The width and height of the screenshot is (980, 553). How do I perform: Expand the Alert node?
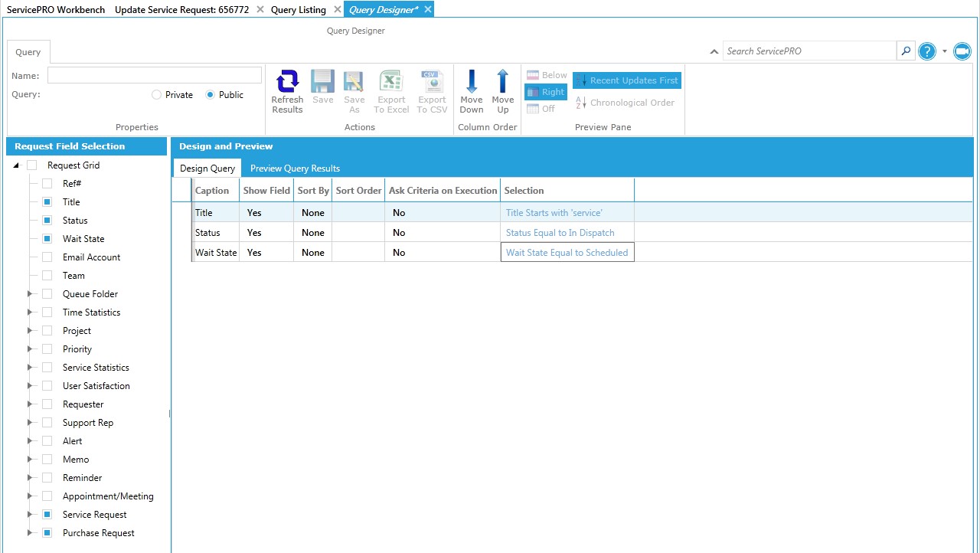(x=31, y=441)
